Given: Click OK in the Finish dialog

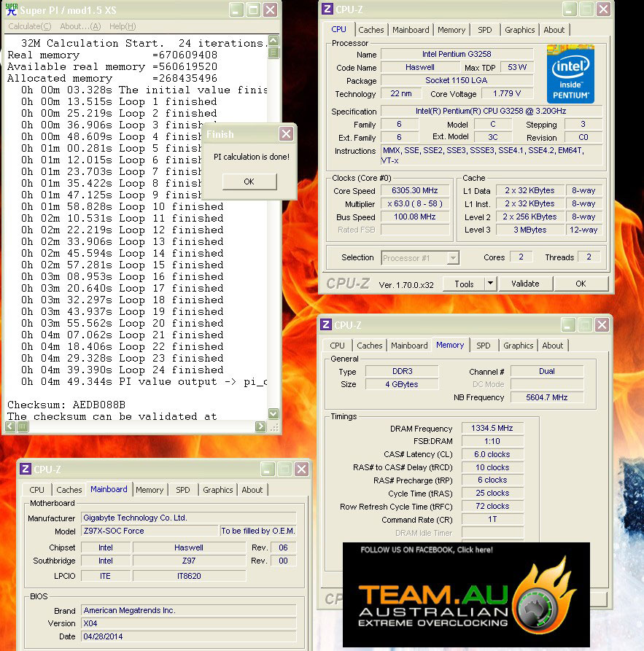Looking at the screenshot, I should pos(249,182).
